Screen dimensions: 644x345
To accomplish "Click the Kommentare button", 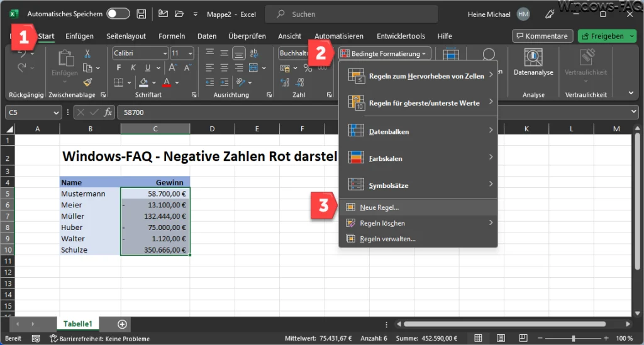I will [543, 36].
